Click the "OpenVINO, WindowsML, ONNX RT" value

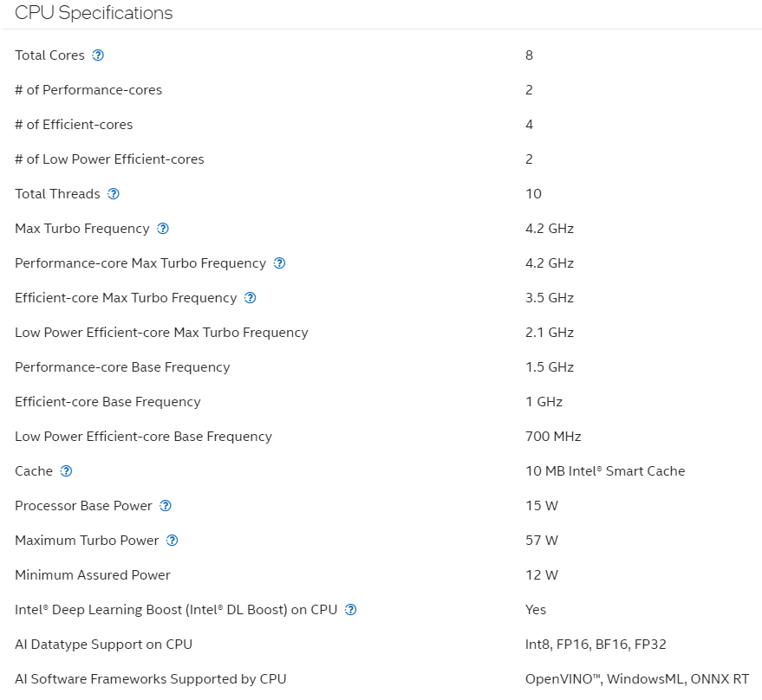[637, 679]
